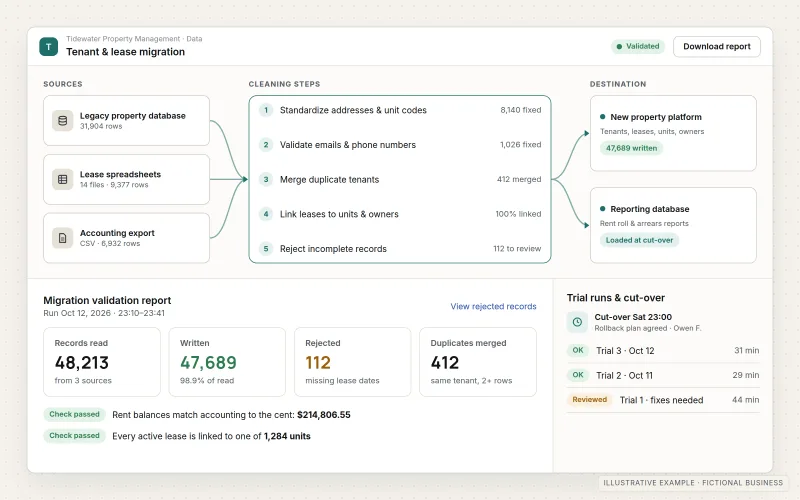Open Trial 2 · Oct 11 row

(x=663, y=375)
